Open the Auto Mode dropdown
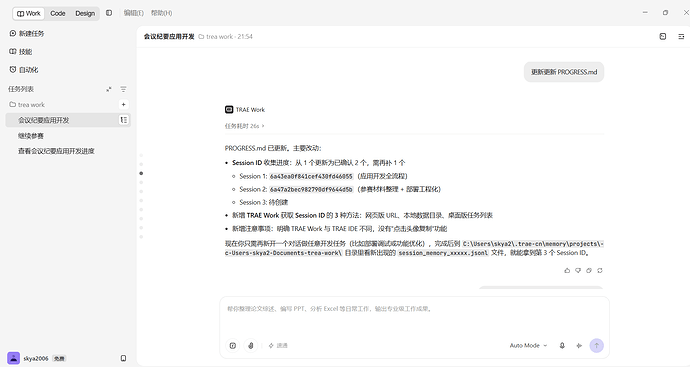 pyautogui.click(x=529, y=345)
